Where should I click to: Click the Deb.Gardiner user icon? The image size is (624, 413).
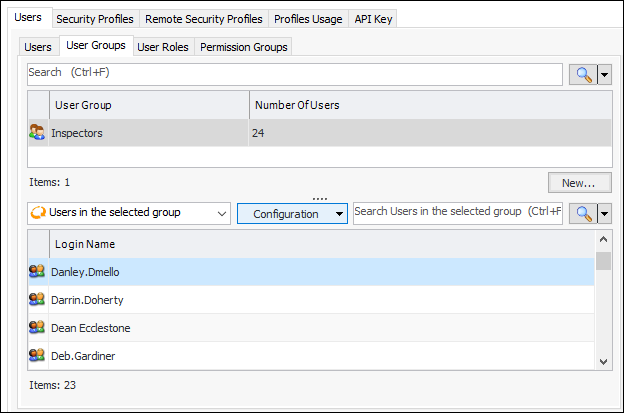(37, 354)
